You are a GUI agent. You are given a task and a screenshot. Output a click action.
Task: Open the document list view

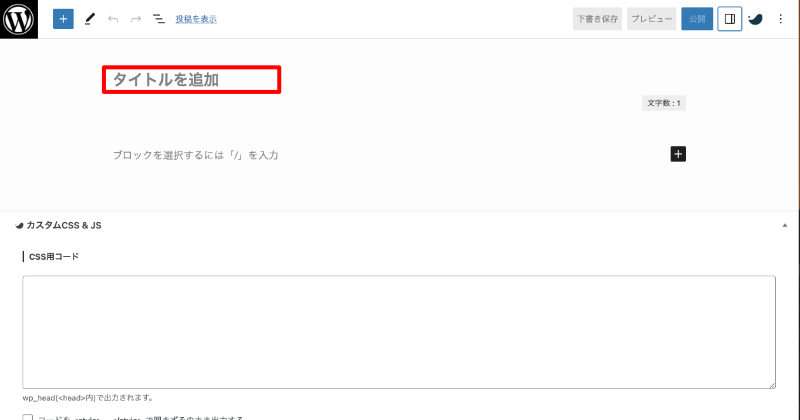159,19
